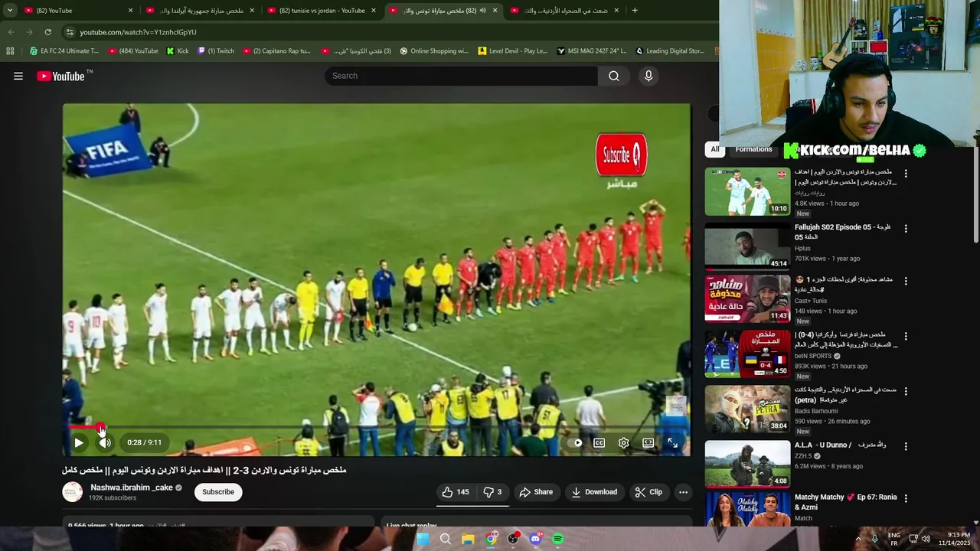
Task: Open the Windows Start menu
Action: coord(423,539)
